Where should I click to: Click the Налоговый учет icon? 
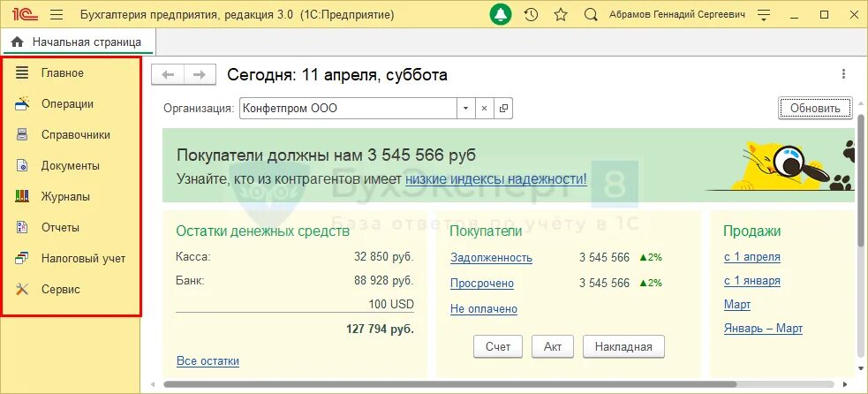(x=22, y=258)
